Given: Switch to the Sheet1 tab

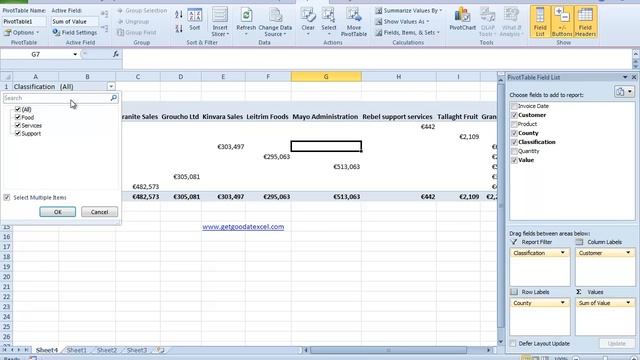Looking at the screenshot, I should pos(77,350).
